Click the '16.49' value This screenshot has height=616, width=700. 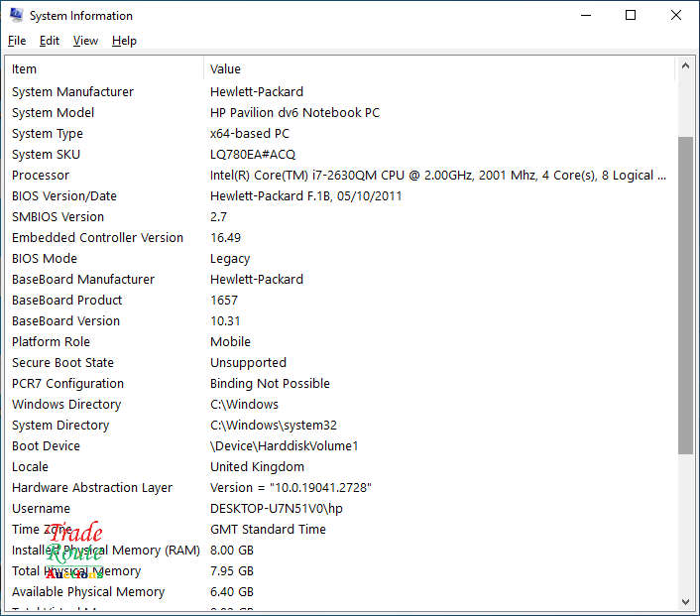(x=225, y=238)
